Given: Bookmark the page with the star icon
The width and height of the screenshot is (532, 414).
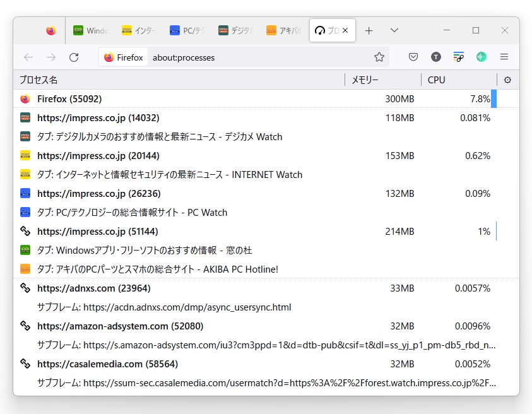Looking at the screenshot, I should pyautogui.click(x=379, y=57).
